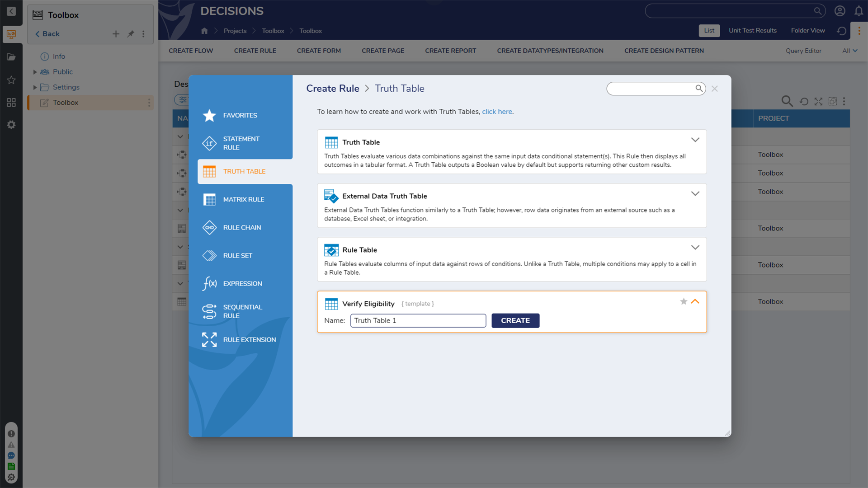Expand the Public folder tree arrow
Viewport: 868px width, 488px height.
tap(35, 72)
